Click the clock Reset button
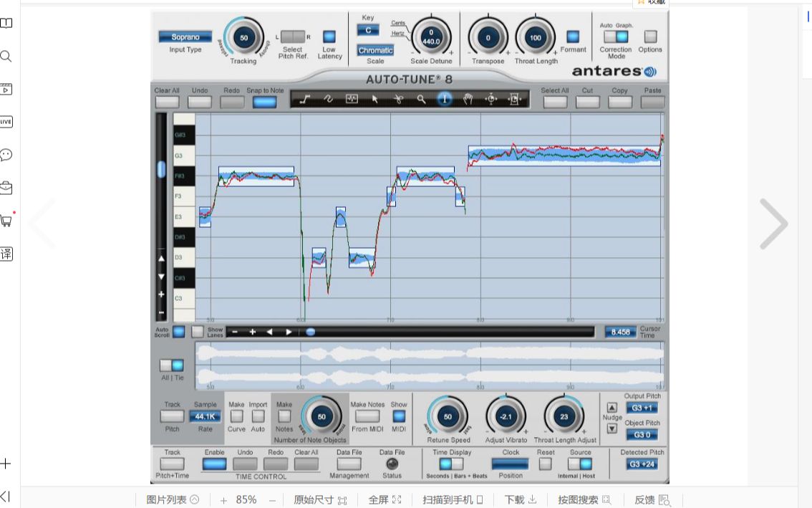The image size is (812, 508). click(546, 464)
